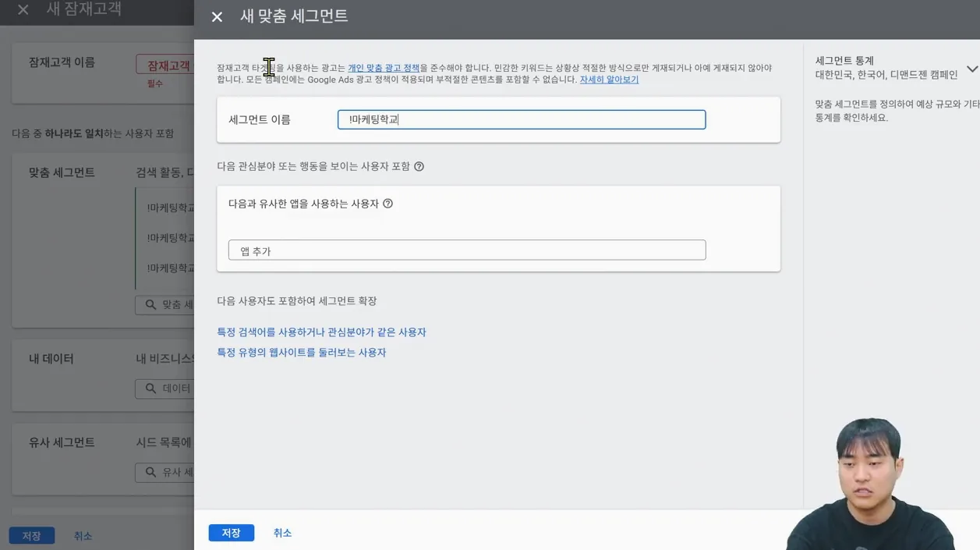Open help for 다음 관심분야 또는 행동 section
Viewport: 980px width, 550px height.
(419, 166)
